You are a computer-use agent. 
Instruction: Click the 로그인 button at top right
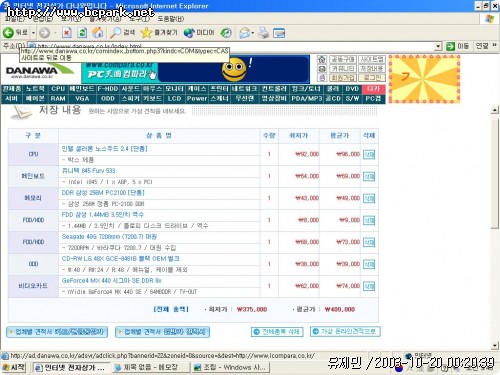click(x=372, y=78)
